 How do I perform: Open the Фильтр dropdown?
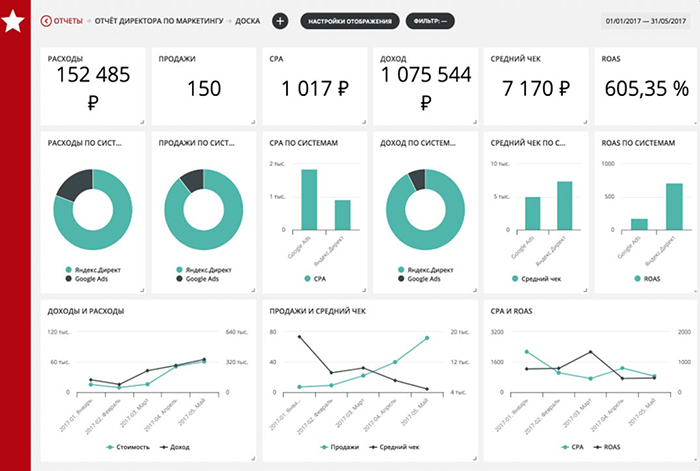pos(431,20)
